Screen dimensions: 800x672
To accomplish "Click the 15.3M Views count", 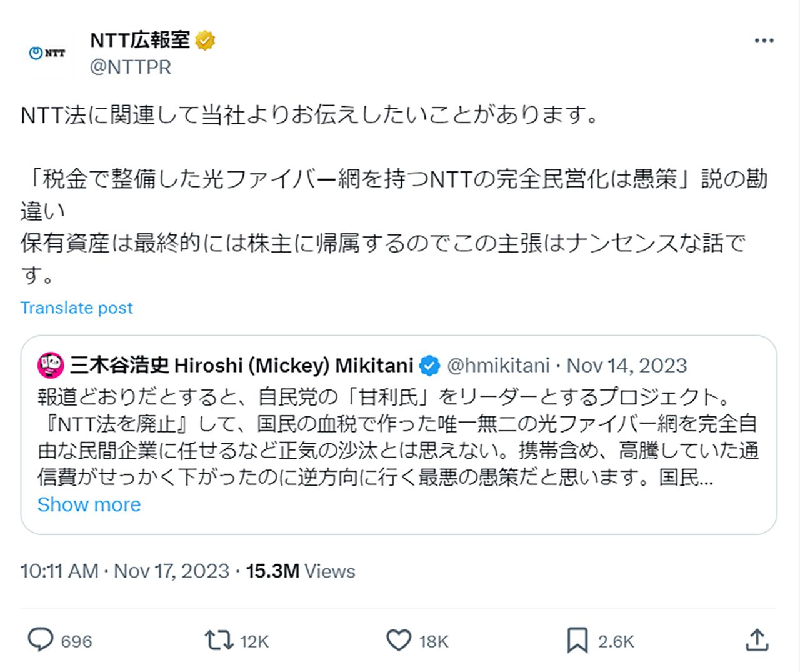I will (x=301, y=571).
